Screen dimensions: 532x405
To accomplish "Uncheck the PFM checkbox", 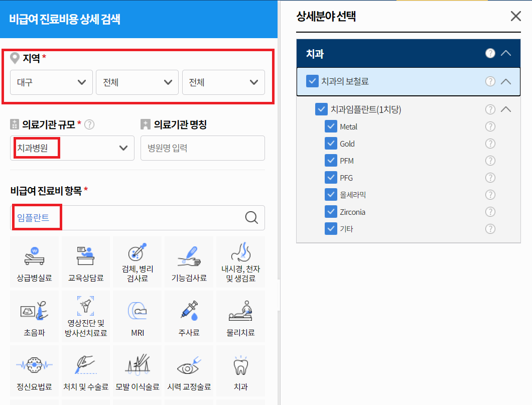I will coord(331,161).
